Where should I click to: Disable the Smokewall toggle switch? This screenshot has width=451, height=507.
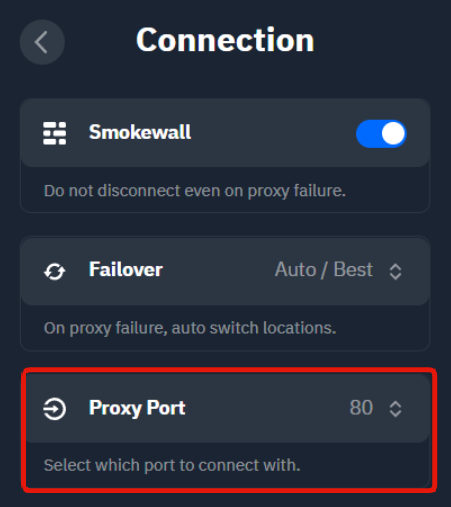point(381,134)
